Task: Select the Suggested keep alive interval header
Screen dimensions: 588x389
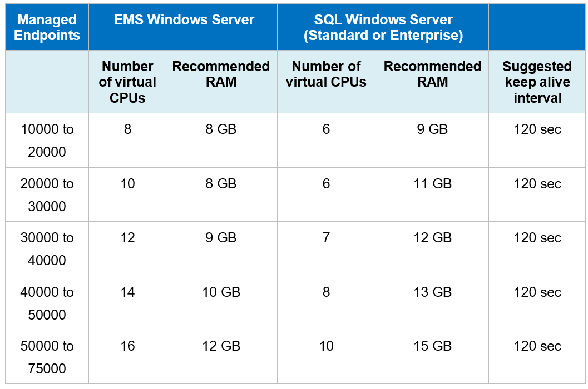Action: pos(537,82)
